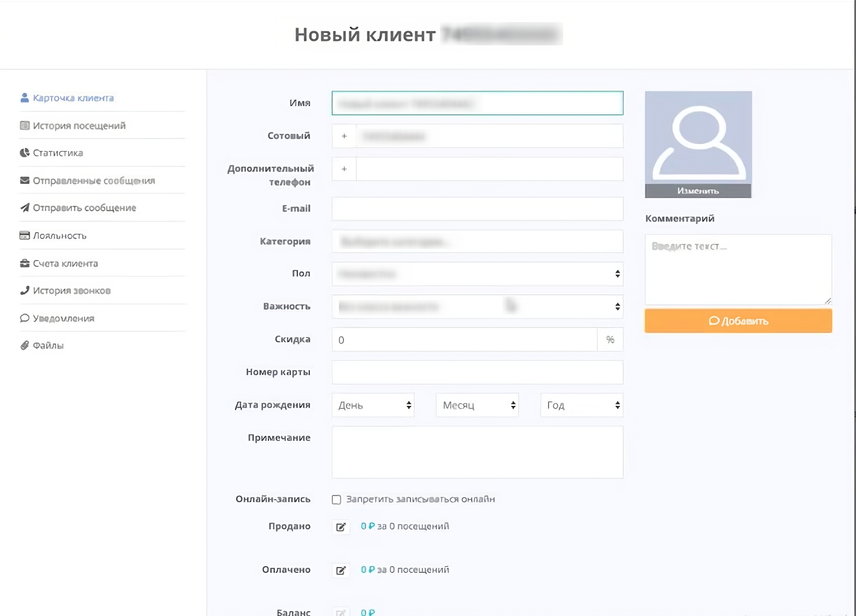
Task: Click the call history phone icon
Action: pos(24,290)
